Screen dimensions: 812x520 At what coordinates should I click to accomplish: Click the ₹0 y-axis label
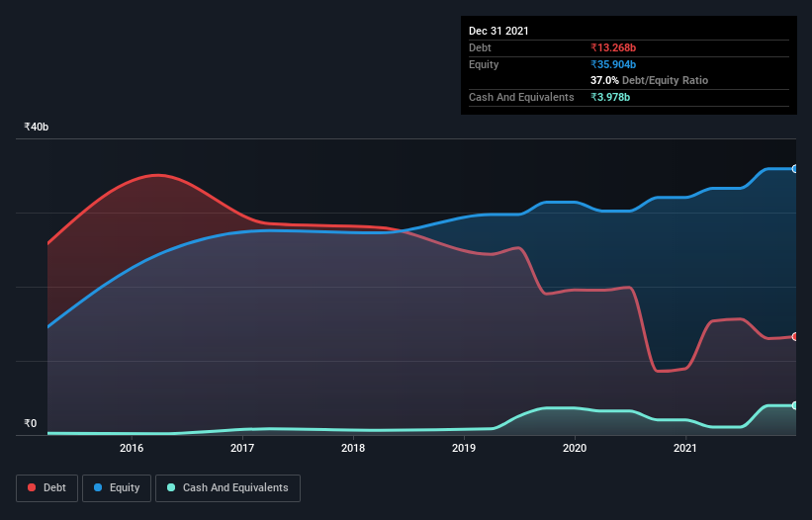tap(31, 423)
